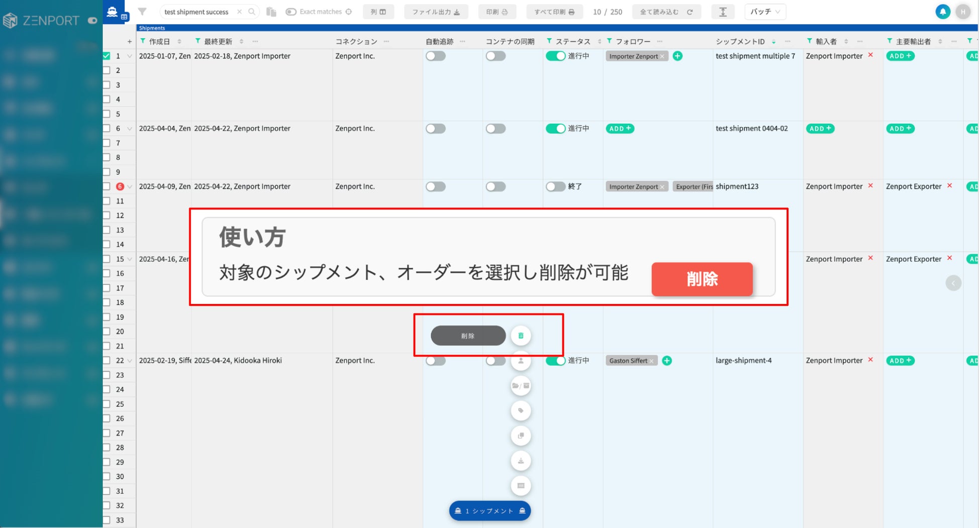Screen dimensions: 980x528
Task: Click the フォロワー column filter icon
Action: tap(610, 41)
